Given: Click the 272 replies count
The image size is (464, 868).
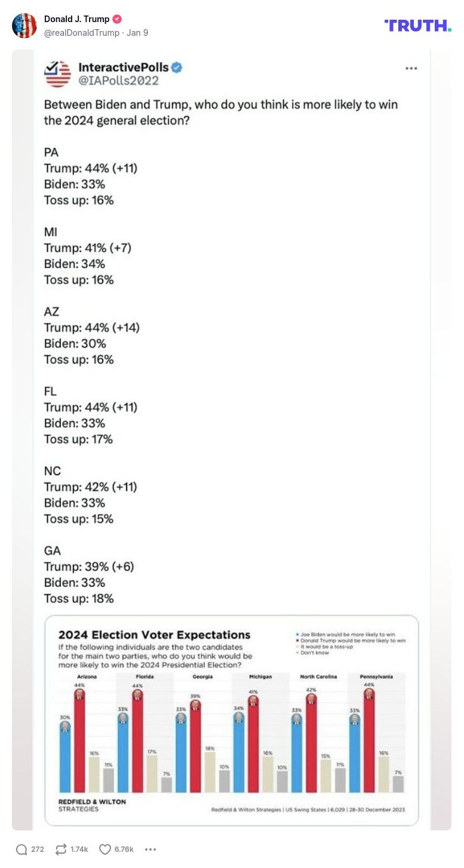Looking at the screenshot, I should click(x=38, y=849).
